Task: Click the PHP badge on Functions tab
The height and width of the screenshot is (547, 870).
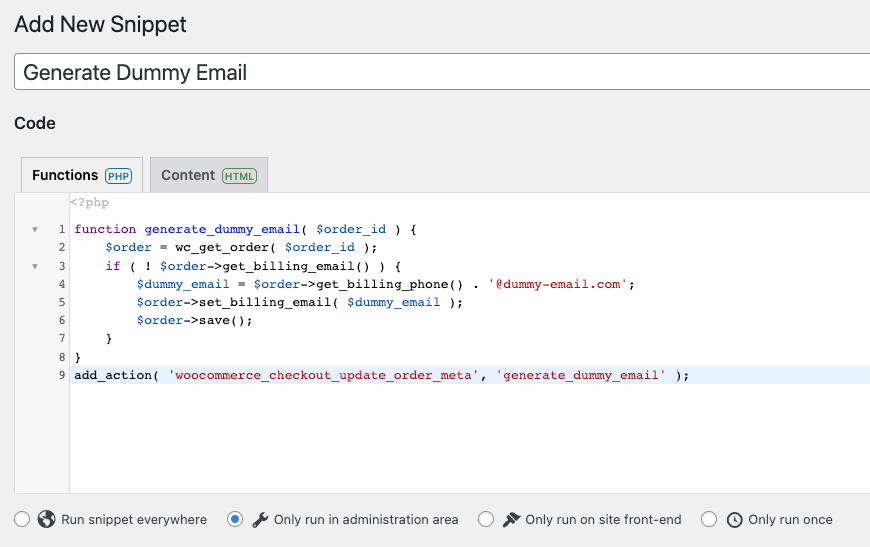Action: pyautogui.click(x=119, y=176)
